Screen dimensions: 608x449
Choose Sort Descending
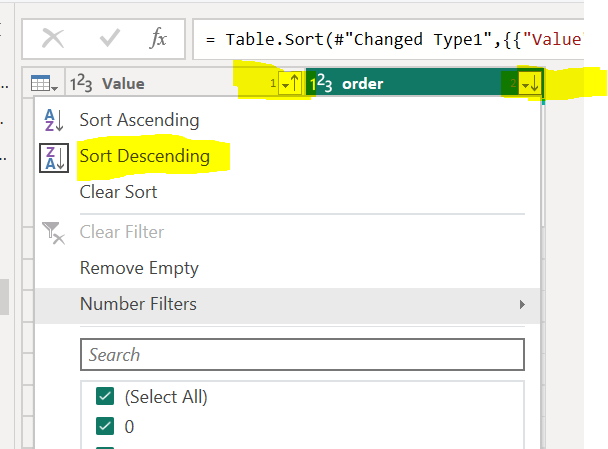(145, 156)
